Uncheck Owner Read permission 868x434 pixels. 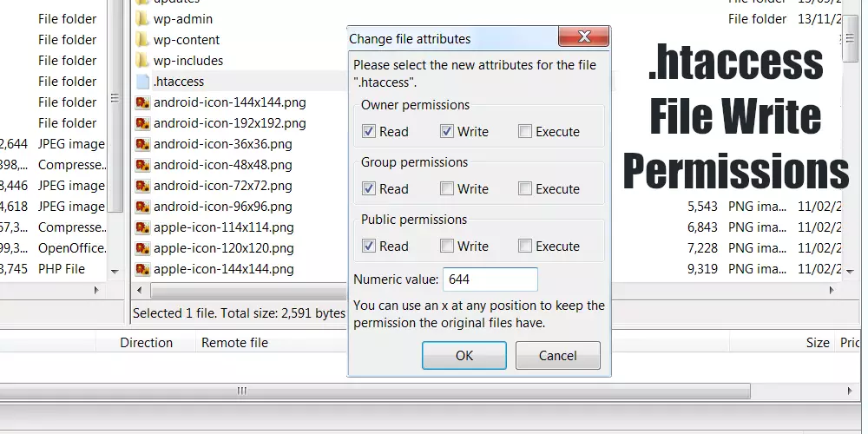369,132
